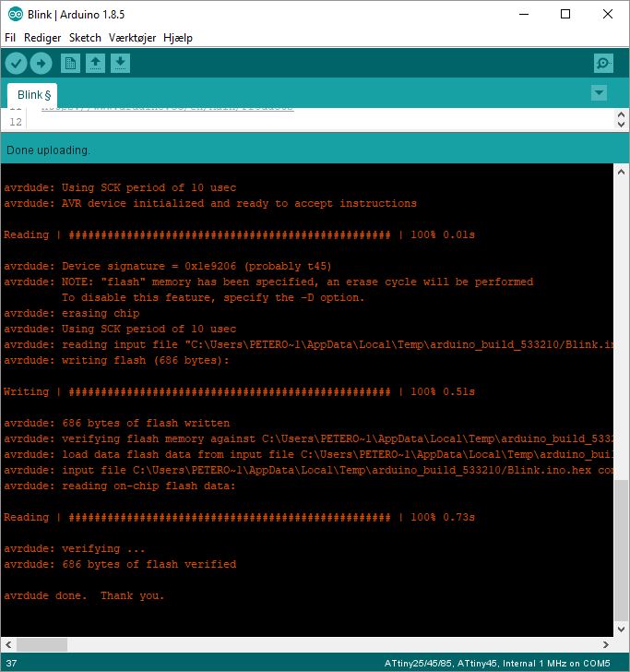
Task: Minimize the Arduino window
Action: point(524,14)
